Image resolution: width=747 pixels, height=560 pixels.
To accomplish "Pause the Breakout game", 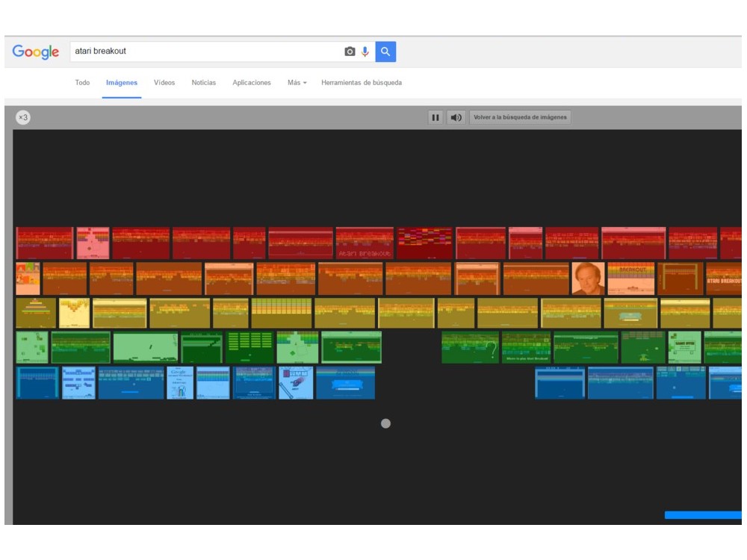I will [x=436, y=117].
